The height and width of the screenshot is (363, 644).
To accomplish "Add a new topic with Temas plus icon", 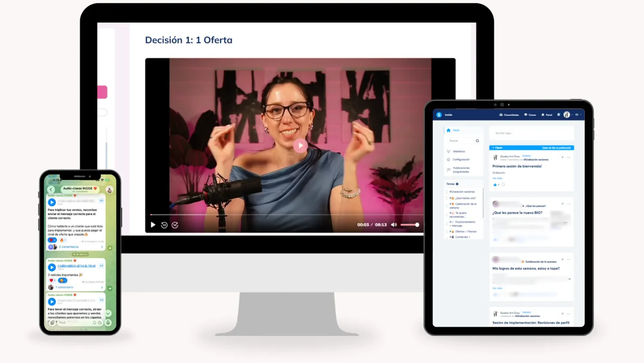I will coord(457,184).
